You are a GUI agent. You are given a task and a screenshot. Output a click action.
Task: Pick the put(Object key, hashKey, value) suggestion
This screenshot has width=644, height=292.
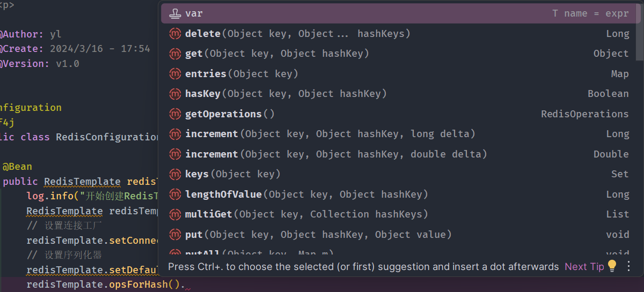[x=318, y=235]
